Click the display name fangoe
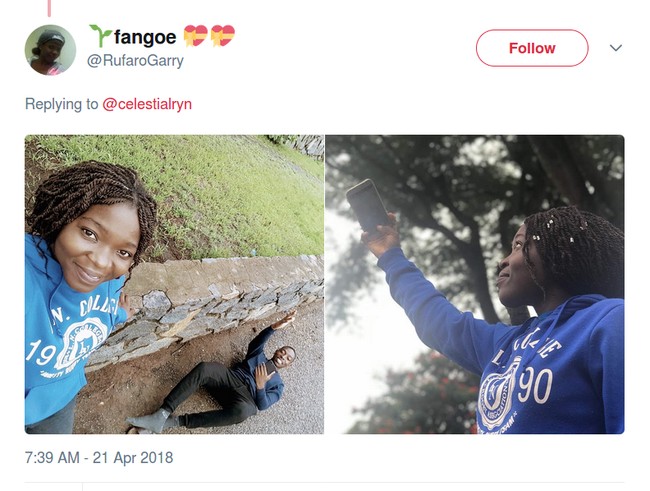 pos(145,38)
